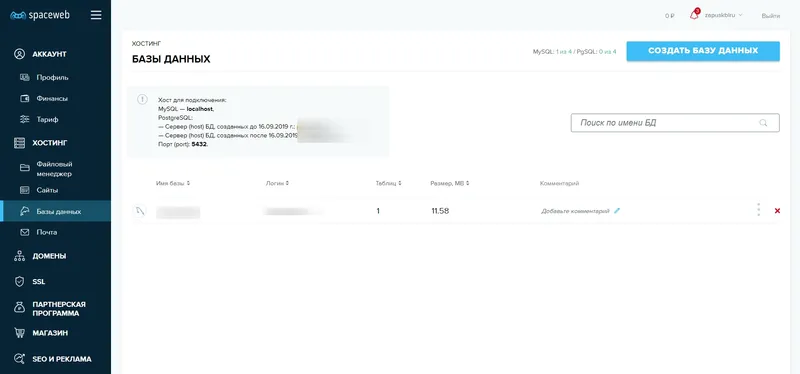Click the Хостинг server icon
This screenshot has height=374, width=800.
[x=19, y=143]
